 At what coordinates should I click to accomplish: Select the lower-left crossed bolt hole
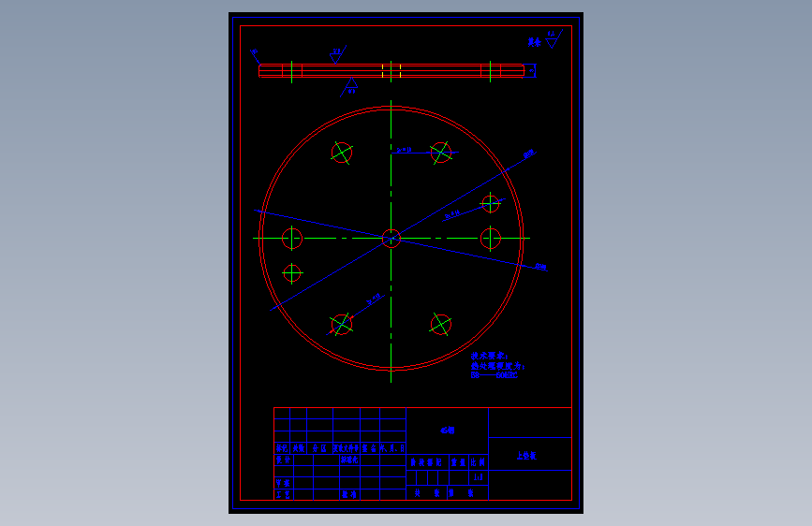pos(342,325)
